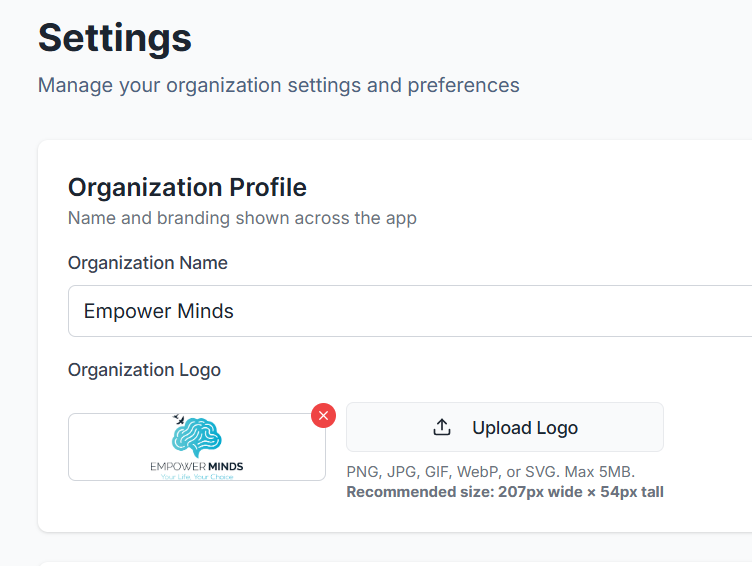Click the Recommended size hint text
Screen dimensions: 752x566
pyautogui.click(x=505, y=492)
